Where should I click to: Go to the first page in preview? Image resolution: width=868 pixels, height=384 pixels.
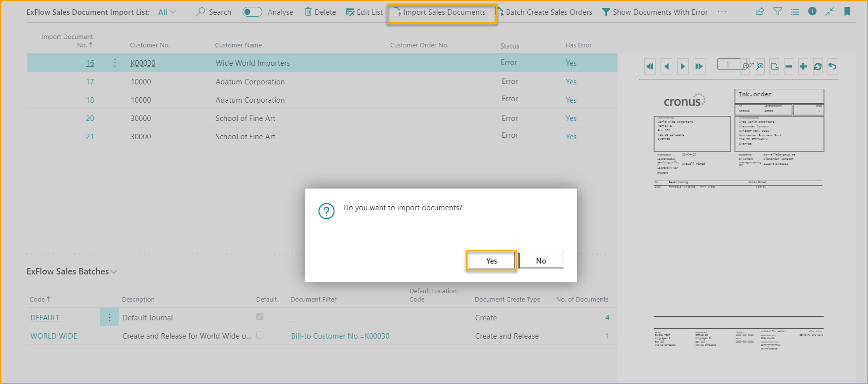(x=650, y=66)
